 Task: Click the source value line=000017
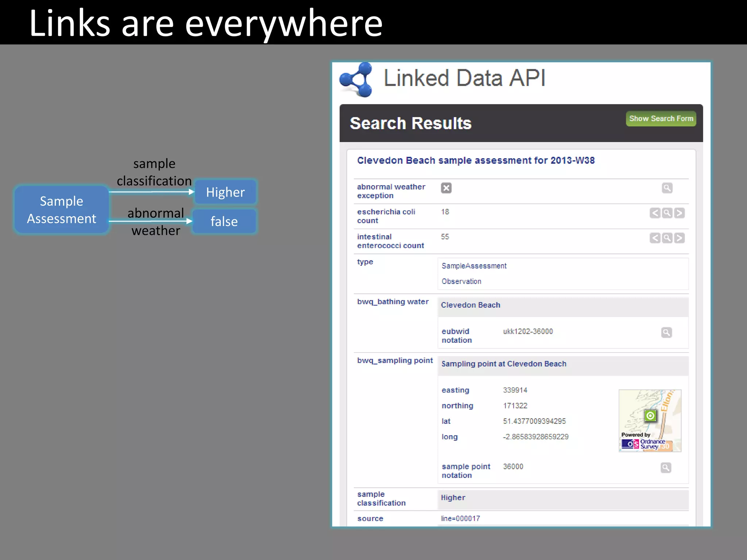tap(460, 518)
